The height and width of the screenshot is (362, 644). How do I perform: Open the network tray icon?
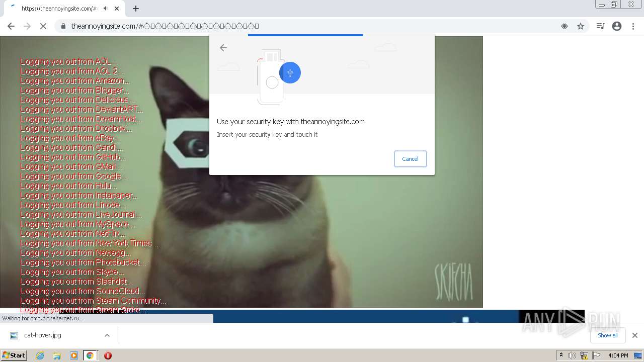[x=584, y=355]
